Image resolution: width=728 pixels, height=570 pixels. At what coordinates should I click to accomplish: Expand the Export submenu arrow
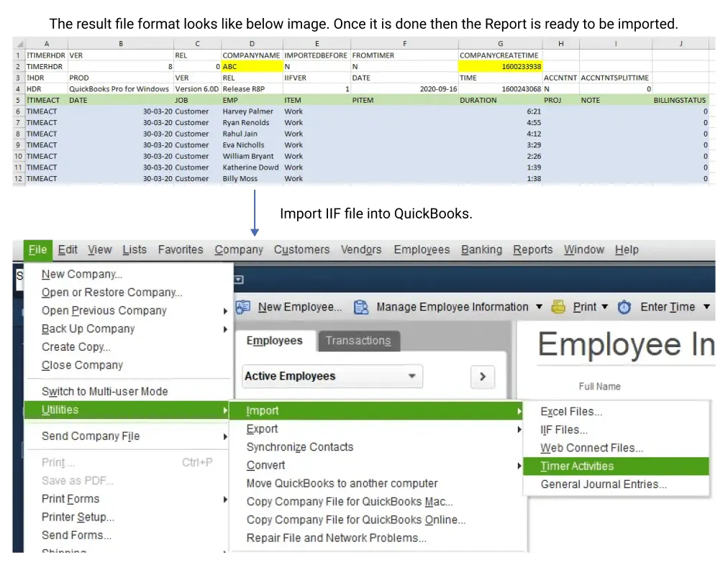click(519, 429)
